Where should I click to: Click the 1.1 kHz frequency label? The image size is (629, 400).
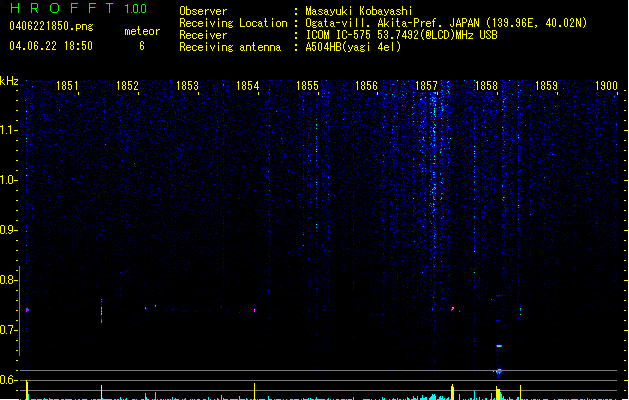point(8,130)
